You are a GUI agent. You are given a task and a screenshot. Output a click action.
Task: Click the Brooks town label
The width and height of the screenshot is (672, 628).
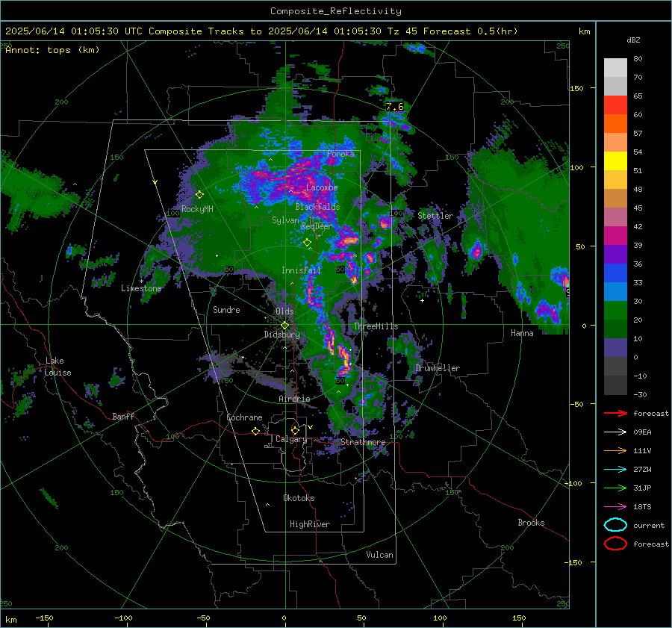(531, 523)
